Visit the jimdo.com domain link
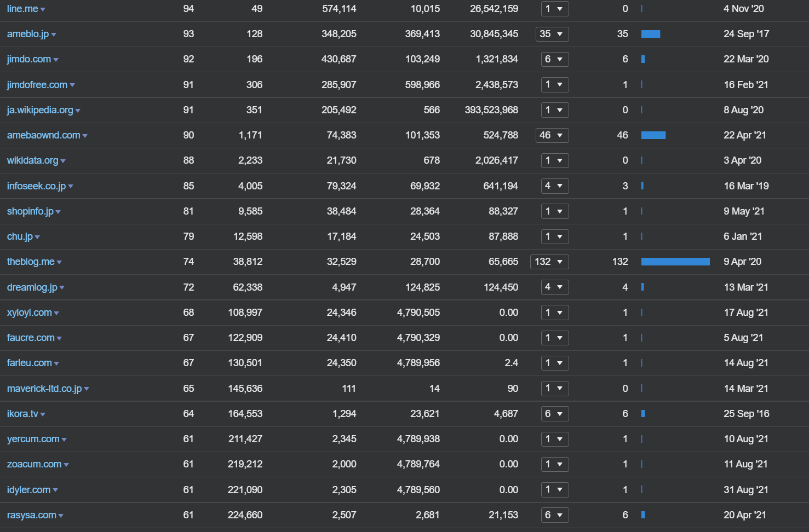809x532 pixels. click(29, 59)
